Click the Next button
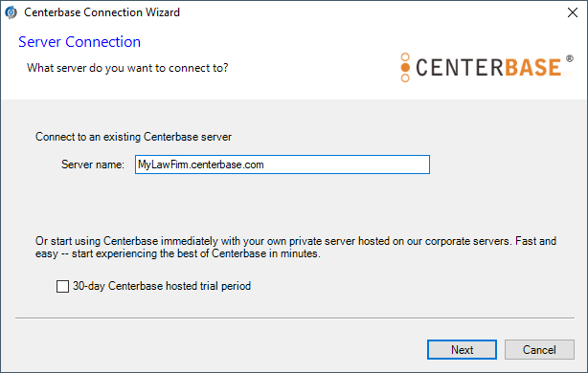The height and width of the screenshot is (373, 588). pos(462,349)
